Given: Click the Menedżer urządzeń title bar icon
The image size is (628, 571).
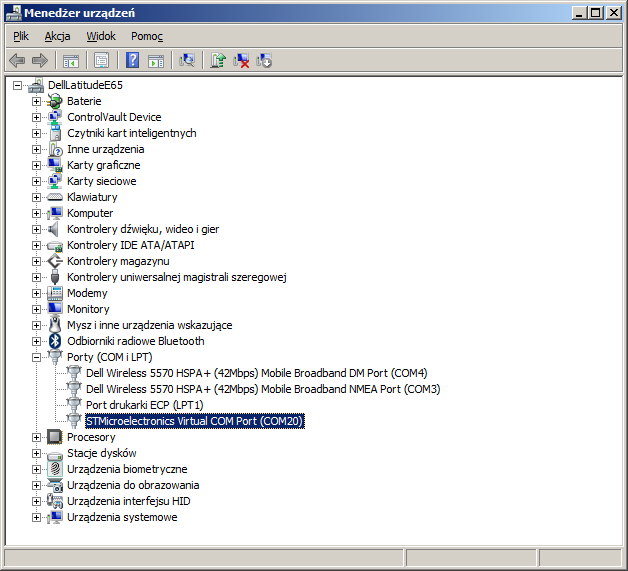Looking at the screenshot, I should tap(14, 13).
